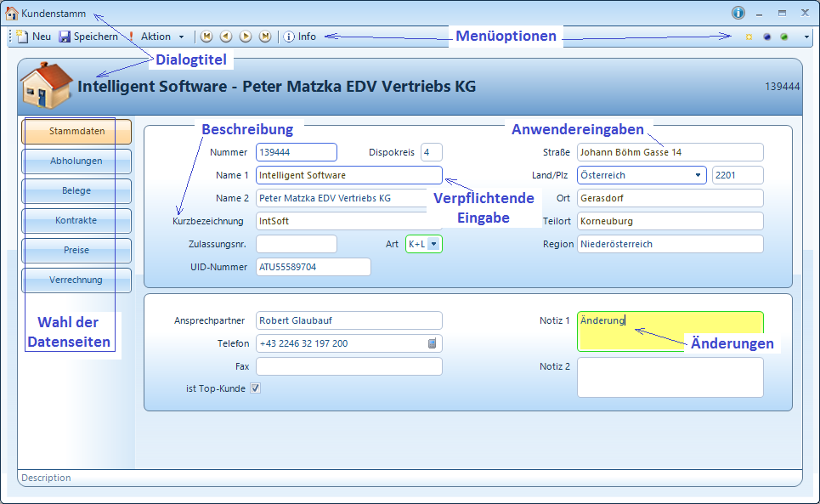This screenshot has width=820, height=504.
Task: Click the Straße field
Action: pos(670,152)
